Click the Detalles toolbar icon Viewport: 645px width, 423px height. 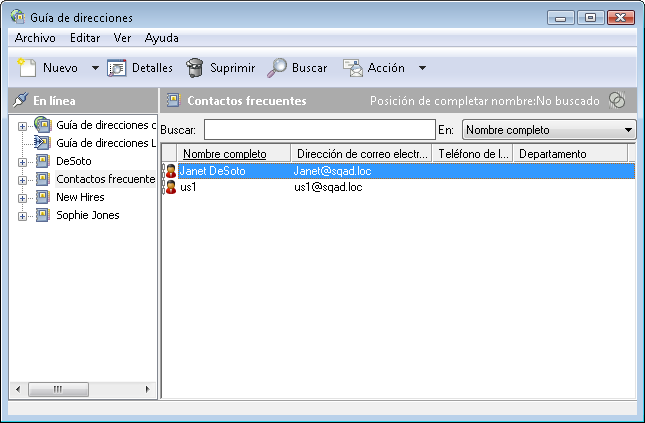click(116, 68)
